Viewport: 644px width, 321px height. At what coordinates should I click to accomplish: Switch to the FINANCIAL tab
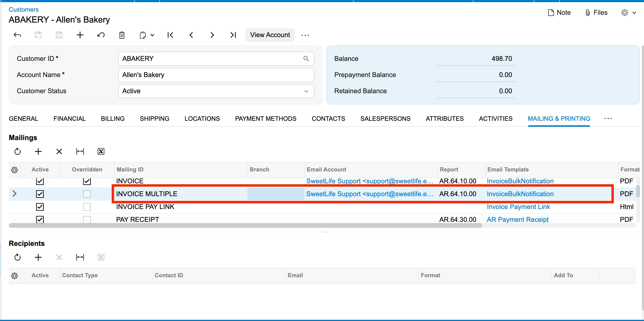click(x=69, y=119)
